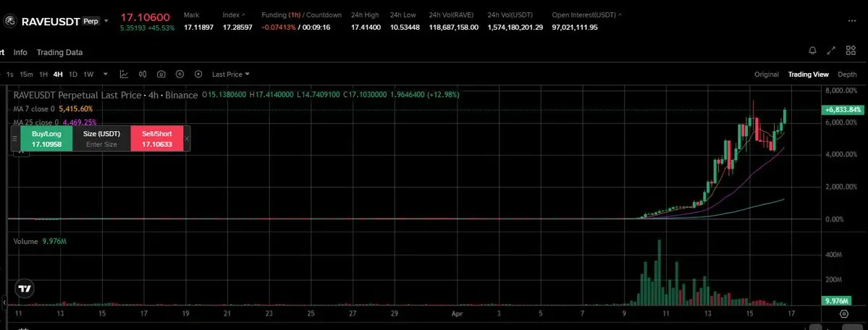Switch to the Info tab
Viewport: 868px width, 330px height.
pos(20,52)
